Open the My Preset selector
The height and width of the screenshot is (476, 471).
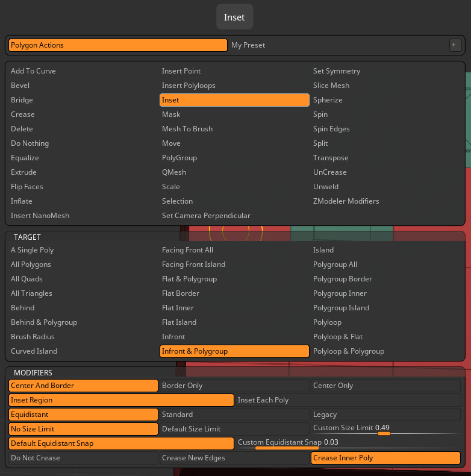coord(337,45)
